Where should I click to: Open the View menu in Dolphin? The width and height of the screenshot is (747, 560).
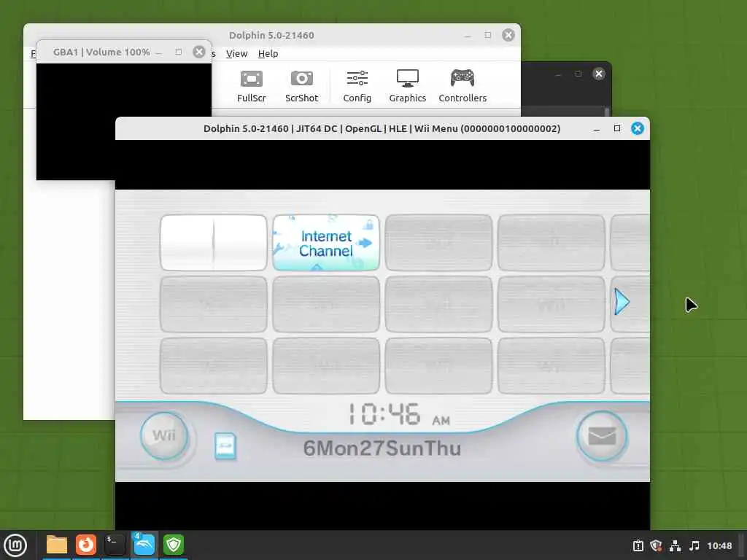(237, 54)
